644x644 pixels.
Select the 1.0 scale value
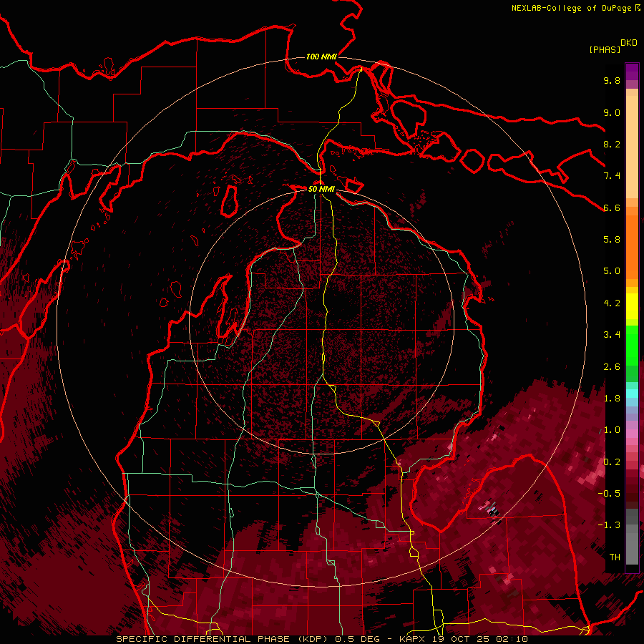coord(612,431)
